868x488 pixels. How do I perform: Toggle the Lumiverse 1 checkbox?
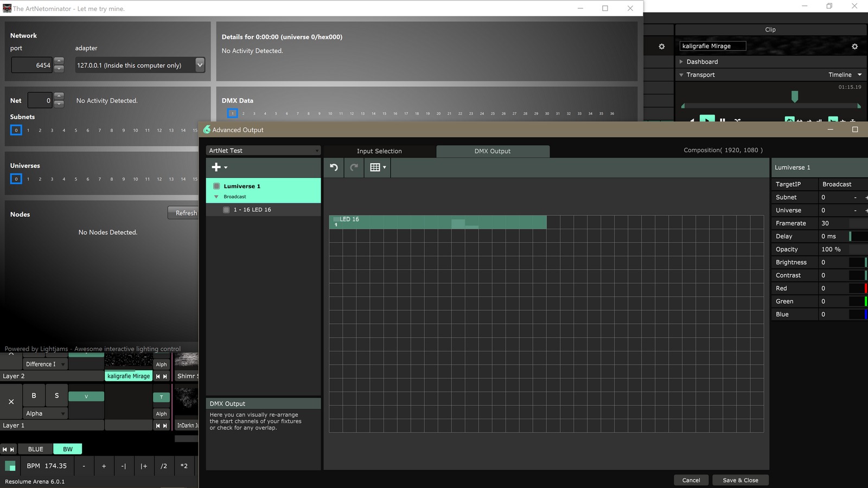(216, 186)
